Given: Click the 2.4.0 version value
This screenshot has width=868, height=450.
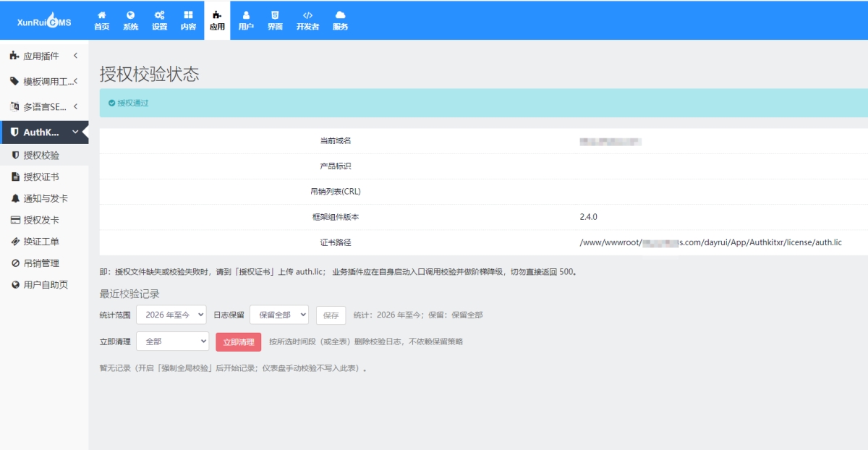Looking at the screenshot, I should point(588,217).
